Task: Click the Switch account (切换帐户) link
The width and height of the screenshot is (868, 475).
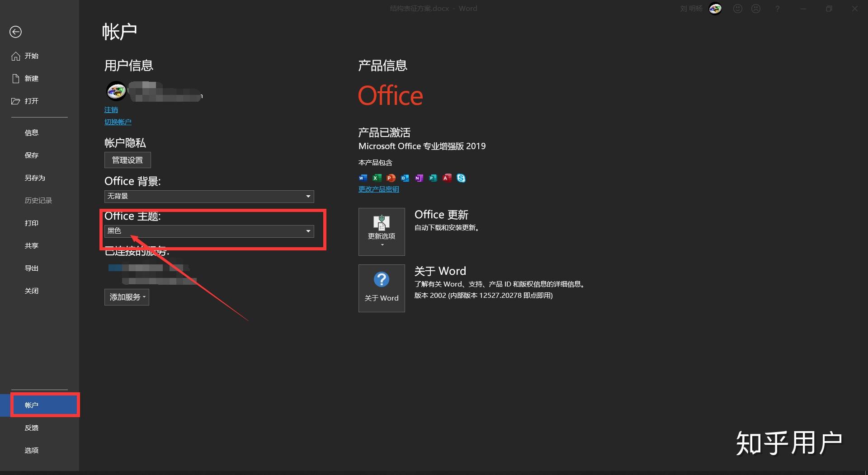Action: pyautogui.click(x=118, y=122)
